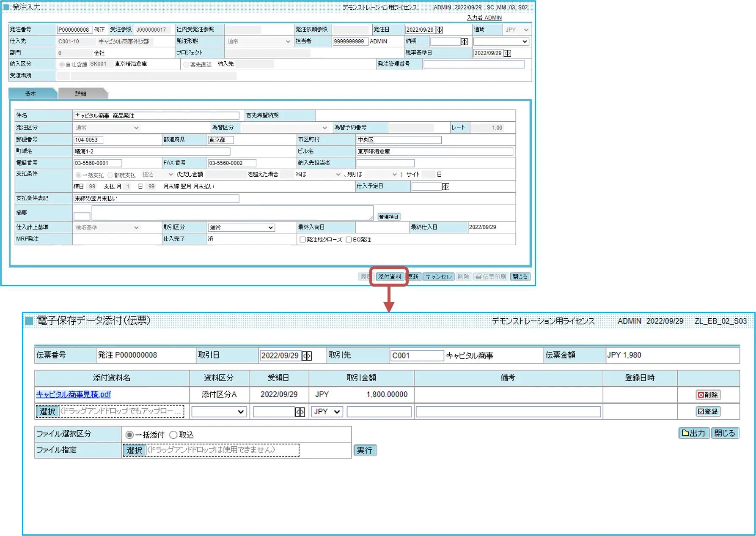Image resolution: width=756 pixels, height=536 pixels.
Task: Click the 取引先 code C001 field
Action: click(x=417, y=356)
